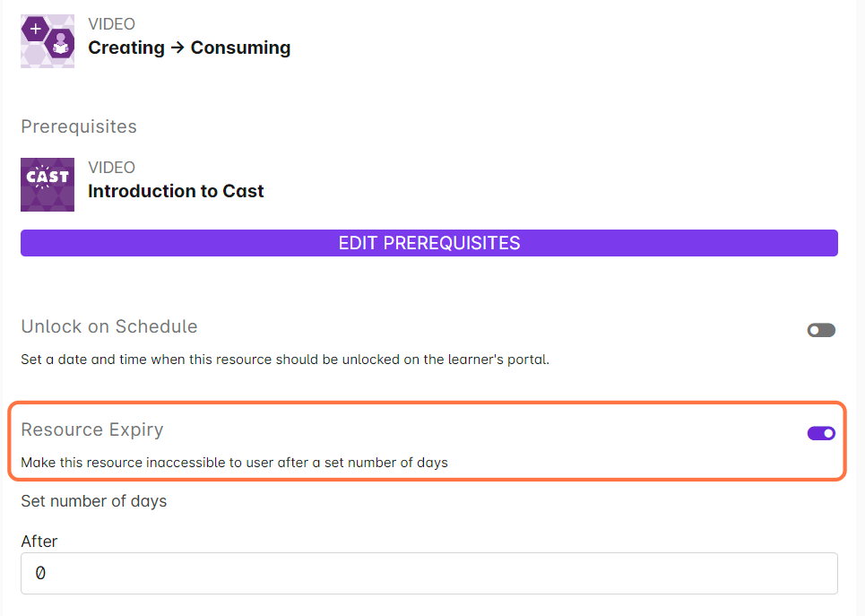The width and height of the screenshot is (865, 616).
Task: Click the After days input field
Action: pos(428,573)
